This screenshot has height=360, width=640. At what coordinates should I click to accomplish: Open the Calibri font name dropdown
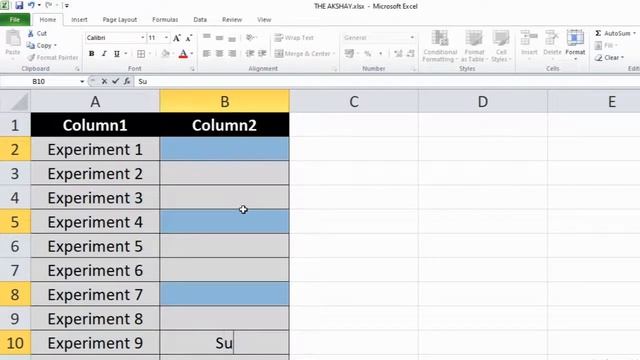[142, 38]
